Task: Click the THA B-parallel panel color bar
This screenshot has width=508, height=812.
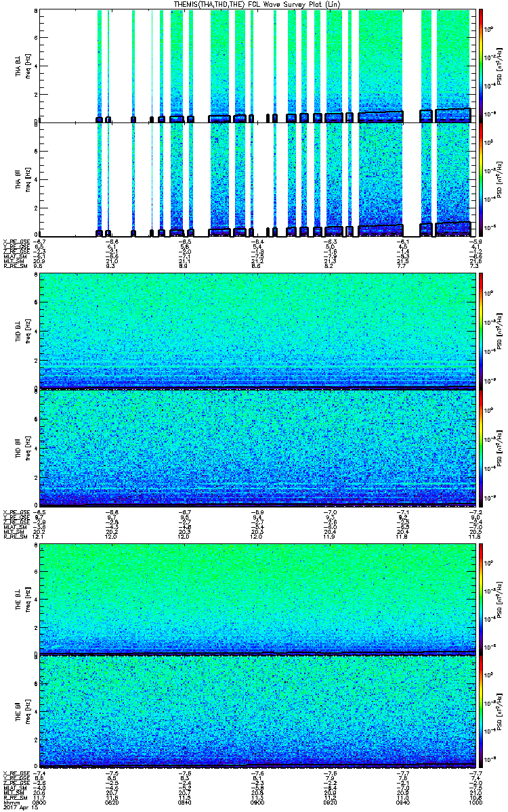Action: click(481, 179)
